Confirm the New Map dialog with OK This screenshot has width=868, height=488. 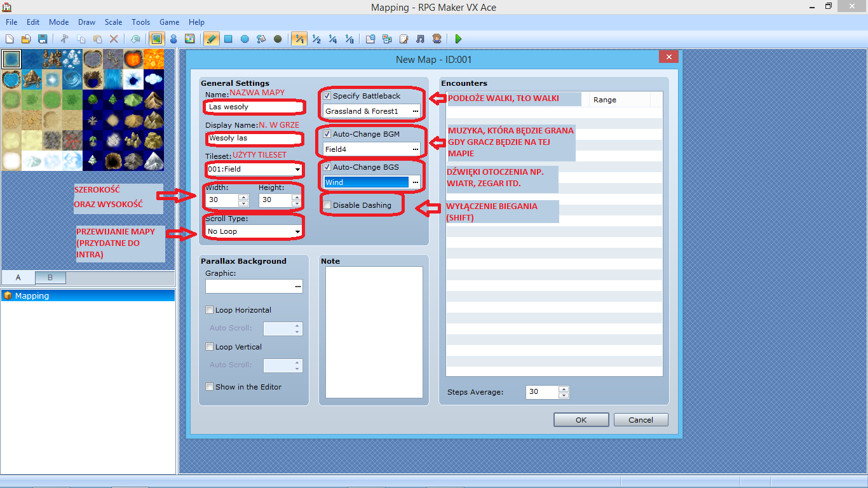(581, 419)
